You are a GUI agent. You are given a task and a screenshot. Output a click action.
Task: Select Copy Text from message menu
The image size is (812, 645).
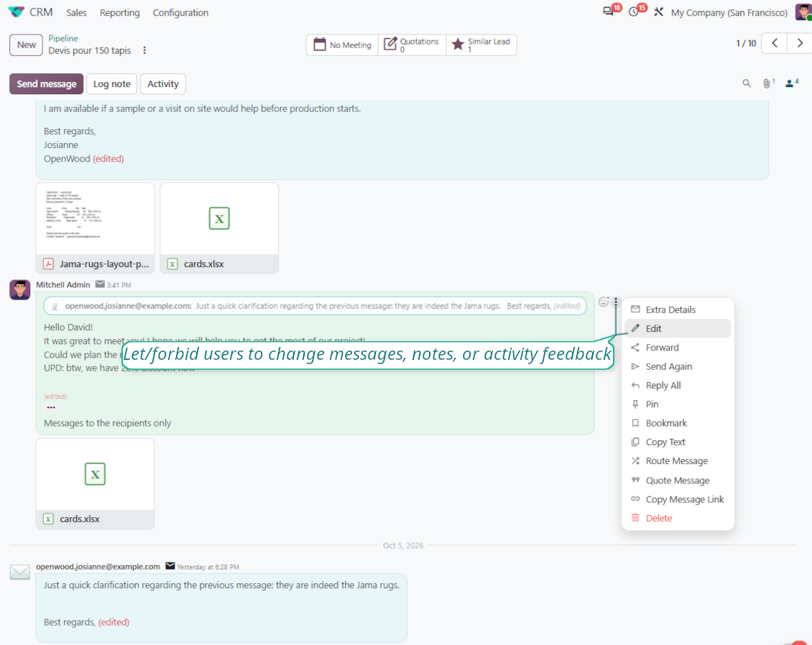click(x=678, y=442)
